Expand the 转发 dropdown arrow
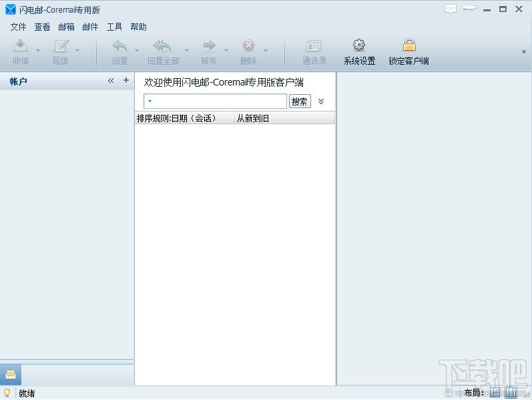Screen dimensions: 532x400 (226, 50)
